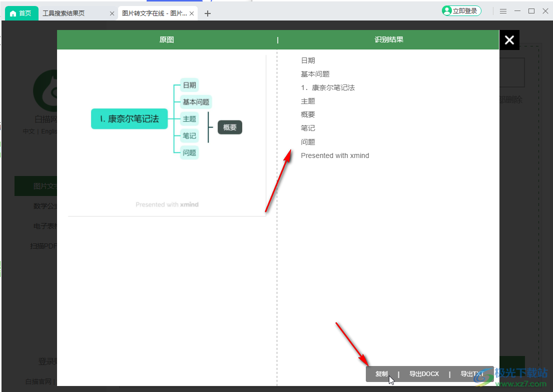Maximize the application window
The image size is (553, 392).
(531, 11)
